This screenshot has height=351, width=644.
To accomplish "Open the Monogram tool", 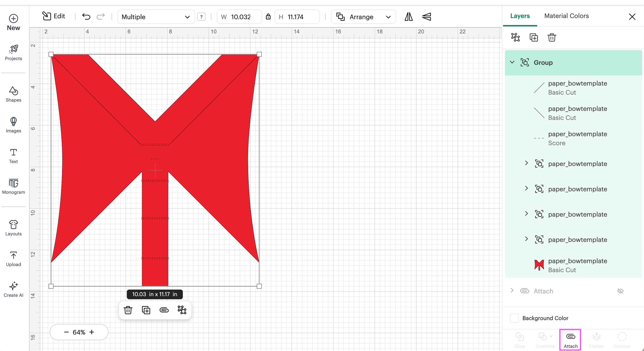I will tap(13, 187).
